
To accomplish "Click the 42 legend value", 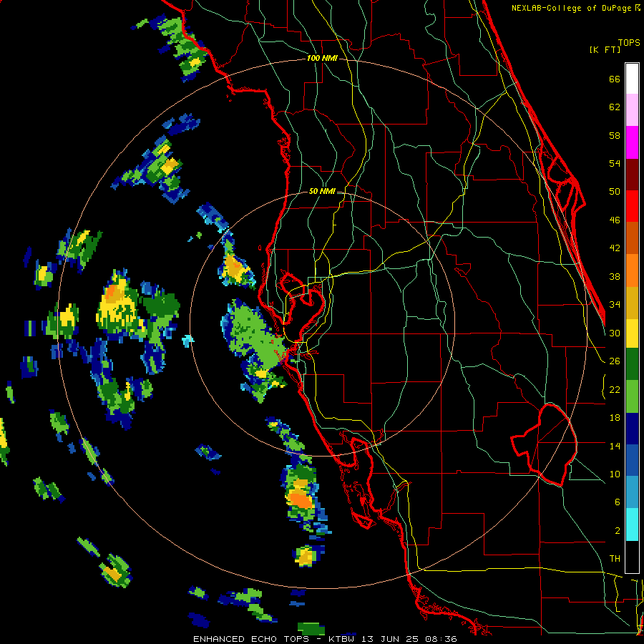I will 615,248.
